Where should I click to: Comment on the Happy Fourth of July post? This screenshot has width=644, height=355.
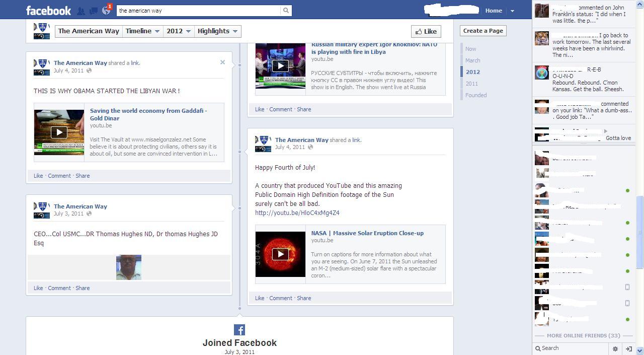(x=281, y=298)
